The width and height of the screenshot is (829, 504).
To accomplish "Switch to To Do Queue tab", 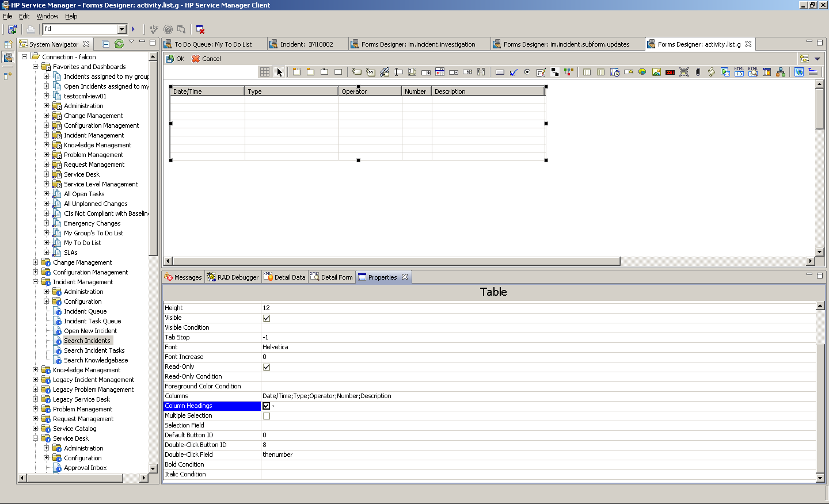I will (x=213, y=44).
